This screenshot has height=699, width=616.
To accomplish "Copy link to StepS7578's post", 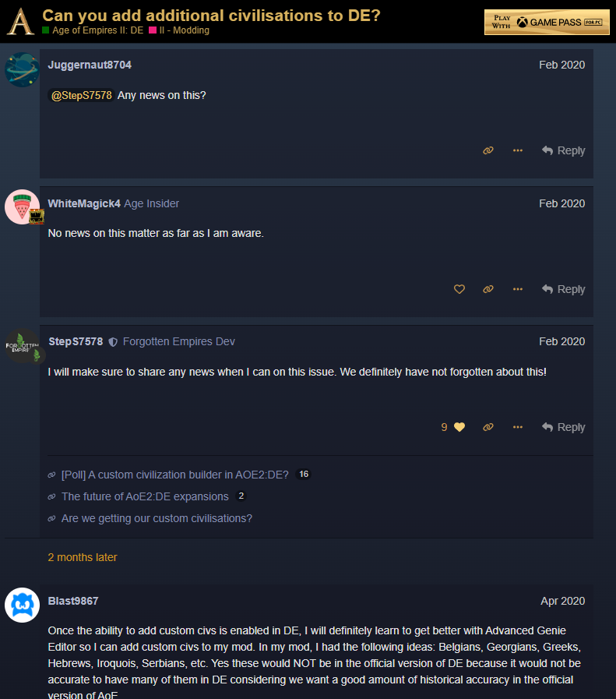I will [x=488, y=427].
